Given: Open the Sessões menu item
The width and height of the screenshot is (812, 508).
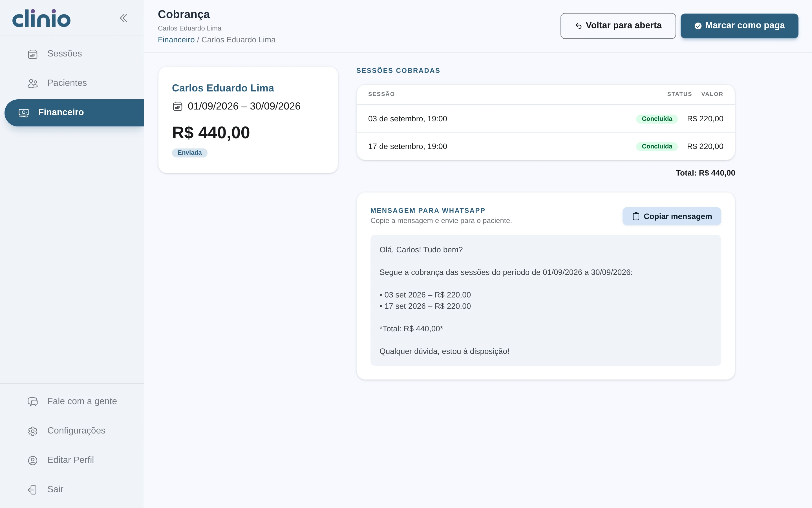Looking at the screenshot, I should [x=72, y=54].
